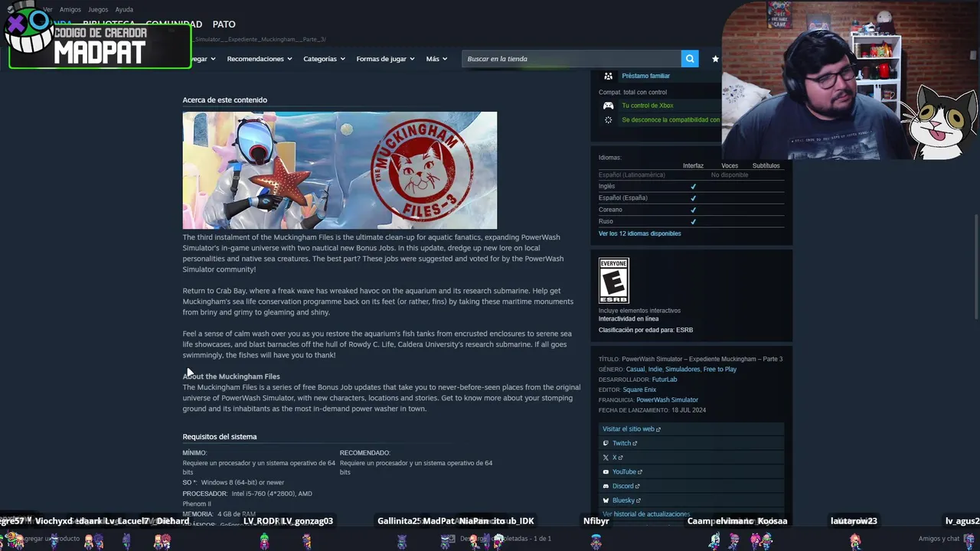The image size is (980, 551).
Task: Click Ver historial de actualizaciones
Action: click(646, 514)
